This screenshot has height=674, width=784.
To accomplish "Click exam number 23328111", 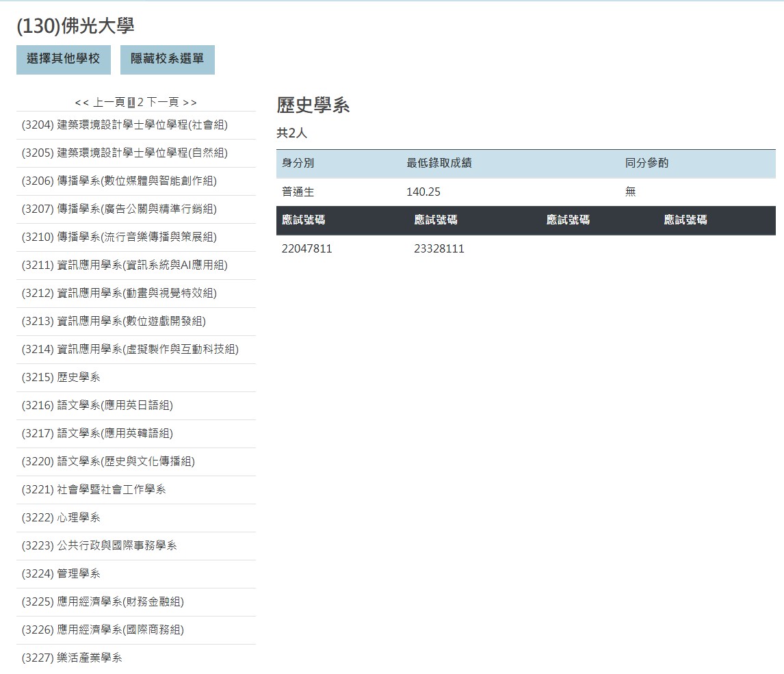I will tap(439, 248).
